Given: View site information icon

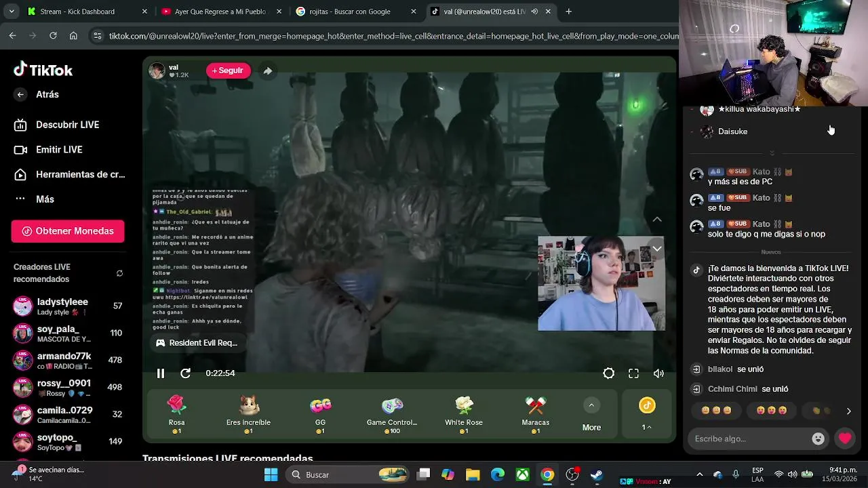Looking at the screenshot, I should click(98, 36).
